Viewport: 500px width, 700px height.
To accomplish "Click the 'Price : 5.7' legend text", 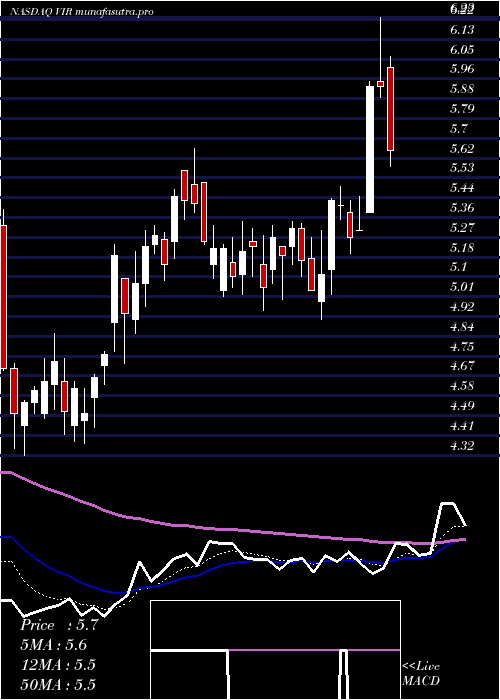I will click(x=59, y=625).
